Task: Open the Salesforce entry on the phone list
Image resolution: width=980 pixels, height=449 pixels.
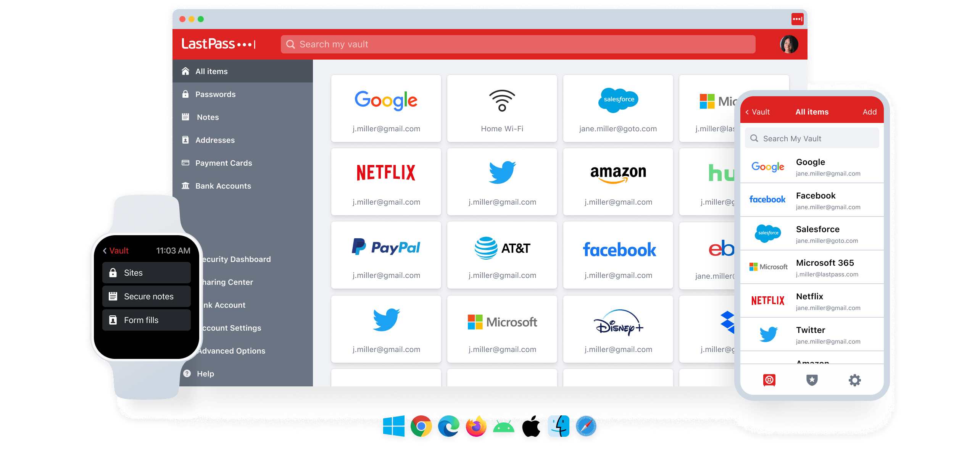Action: (x=812, y=234)
